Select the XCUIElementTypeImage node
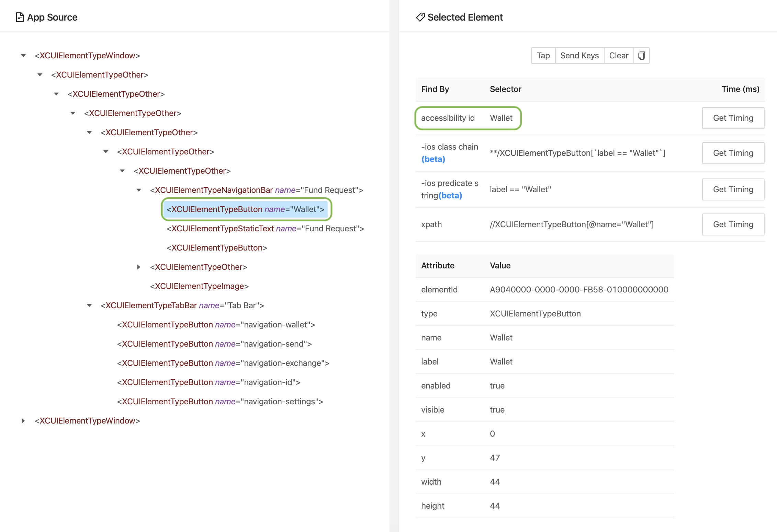777x532 pixels. [x=199, y=286]
